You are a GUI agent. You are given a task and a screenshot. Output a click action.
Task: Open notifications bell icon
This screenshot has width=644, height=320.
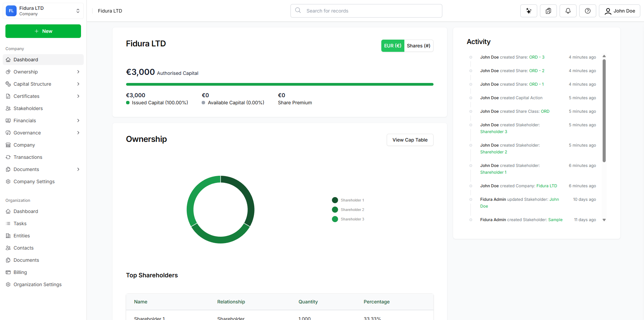(568, 11)
